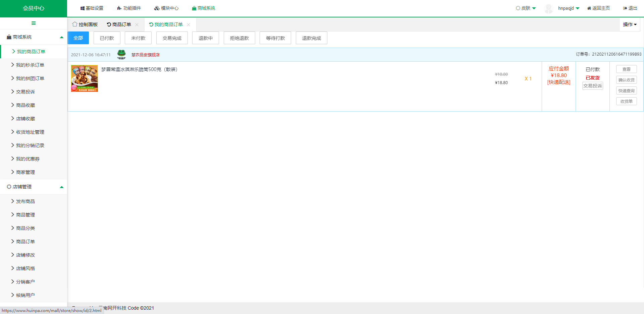This screenshot has width=644, height=314.
Task: Click the 退出 logout link
Action: [630, 8]
